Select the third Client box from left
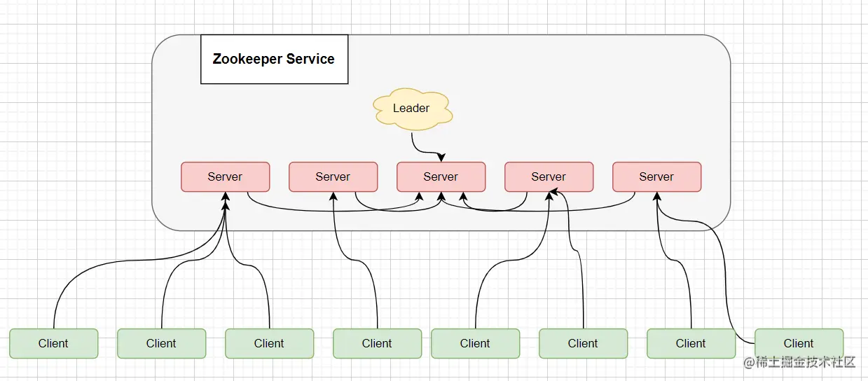The height and width of the screenshot is (381, 868). [270, 344]
